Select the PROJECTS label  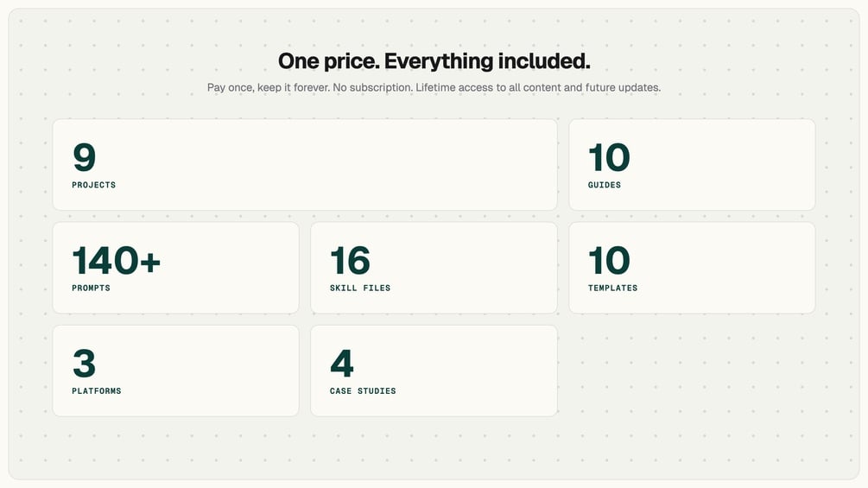[x=93, y=185]
